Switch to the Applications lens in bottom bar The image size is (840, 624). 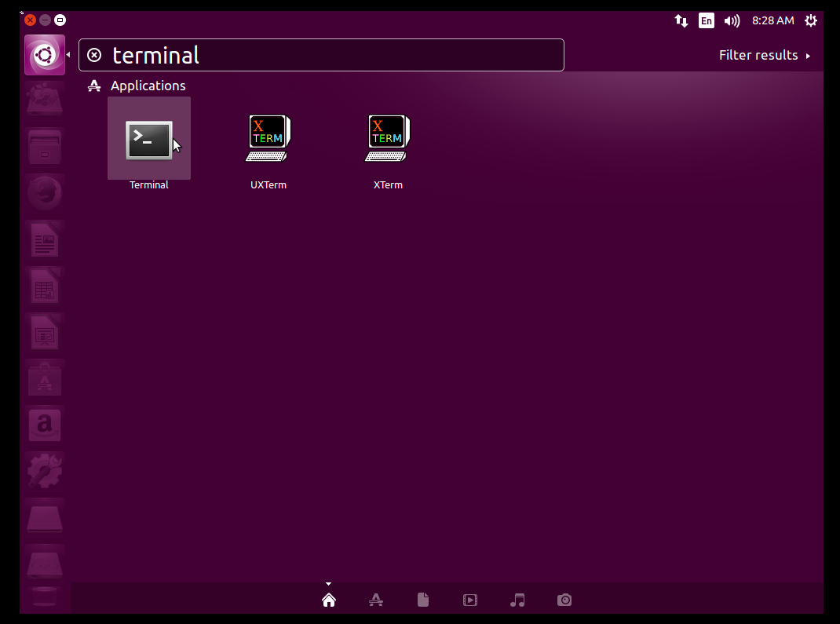pyautogui.click(x=376, y=600)
